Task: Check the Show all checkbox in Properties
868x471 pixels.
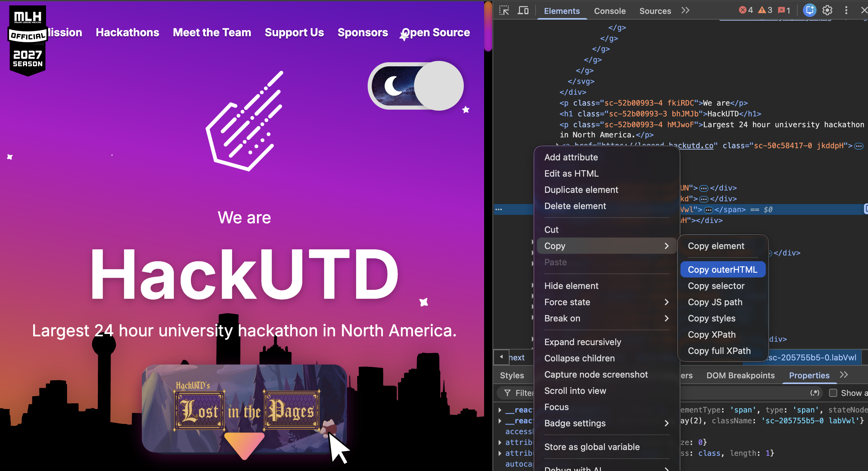Action: [x=833, y=393]
